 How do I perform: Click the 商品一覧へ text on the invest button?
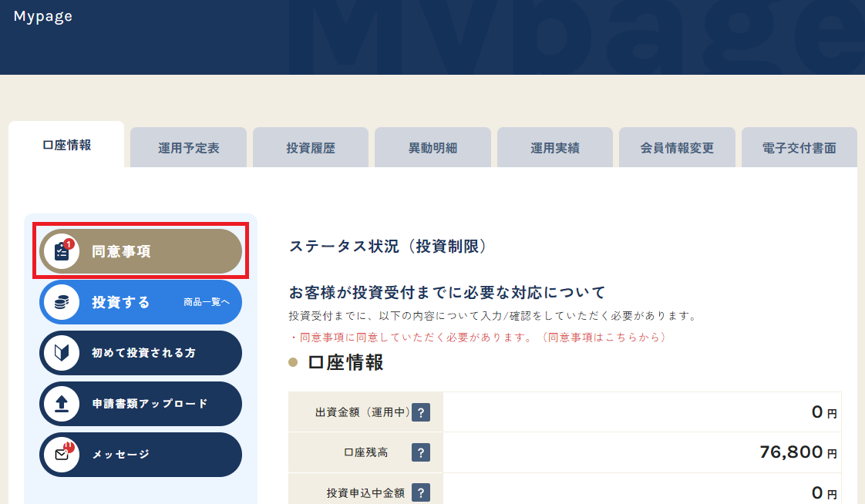pyautogui.click(x=207, y=302)
